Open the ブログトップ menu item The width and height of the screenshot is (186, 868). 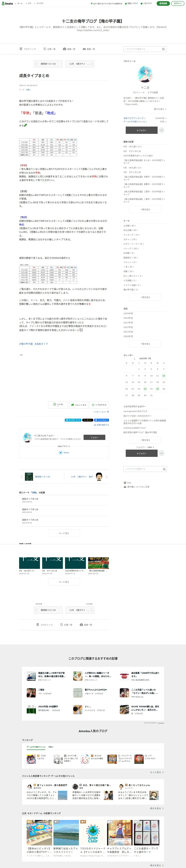28,49
